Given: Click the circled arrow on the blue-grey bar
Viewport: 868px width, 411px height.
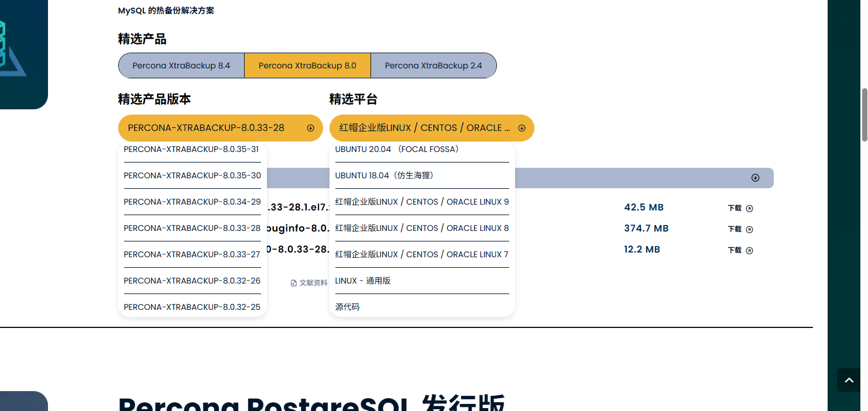Looking at the screenshot, I should (755, 178).
